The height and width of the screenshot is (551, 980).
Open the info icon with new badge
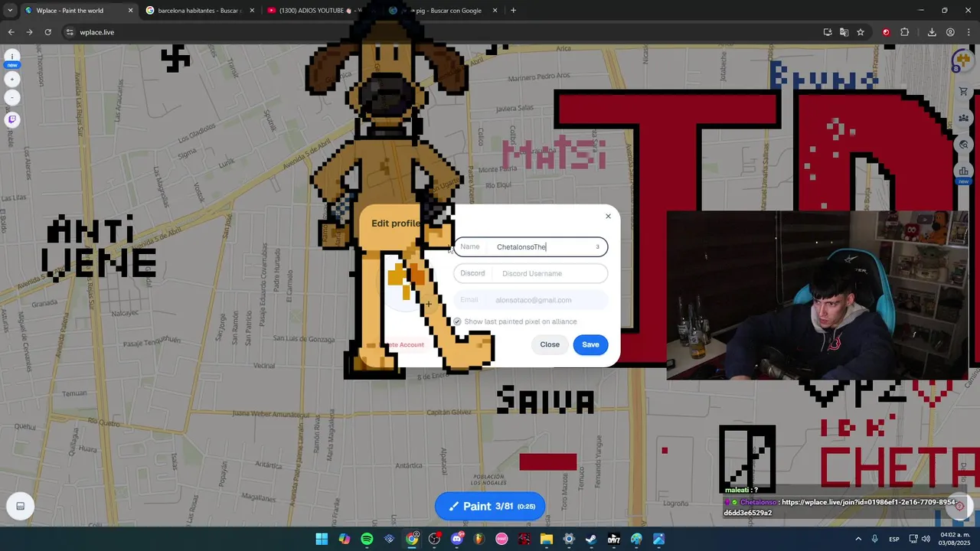click(x=12, y=58)
